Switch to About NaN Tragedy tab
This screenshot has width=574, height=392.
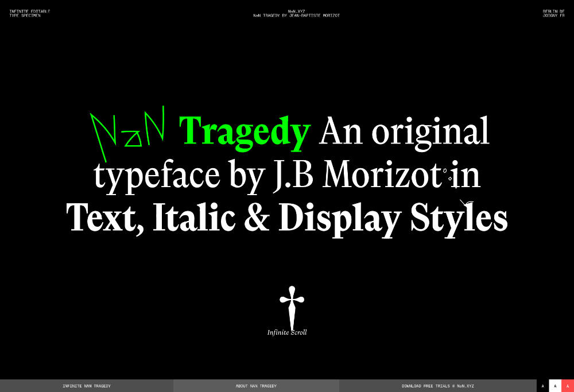(256, 386)
